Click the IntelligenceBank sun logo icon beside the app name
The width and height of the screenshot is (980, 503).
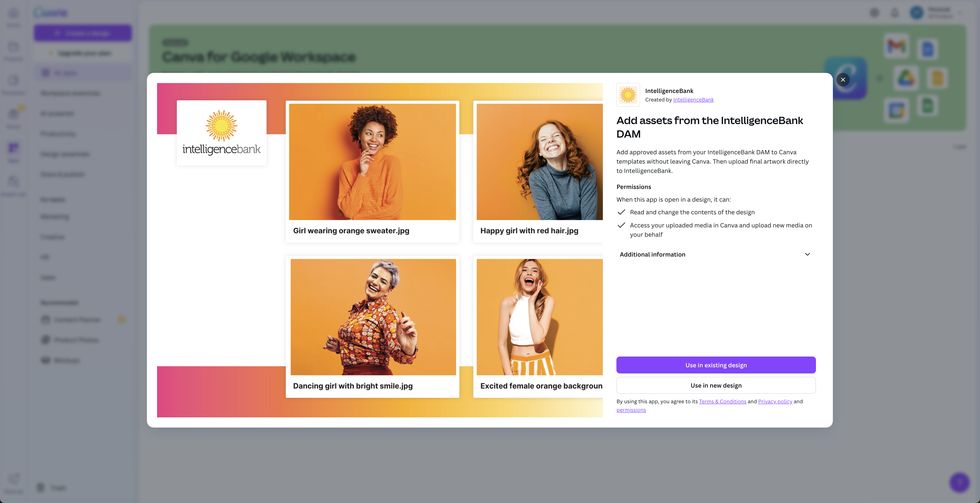(628, 95)
